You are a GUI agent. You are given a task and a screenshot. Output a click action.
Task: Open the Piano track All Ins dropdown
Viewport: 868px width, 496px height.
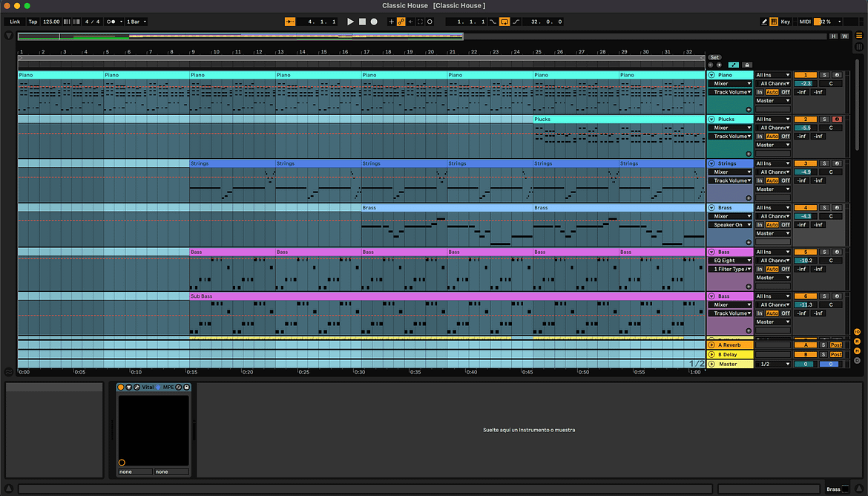click(x=772, y=75)
